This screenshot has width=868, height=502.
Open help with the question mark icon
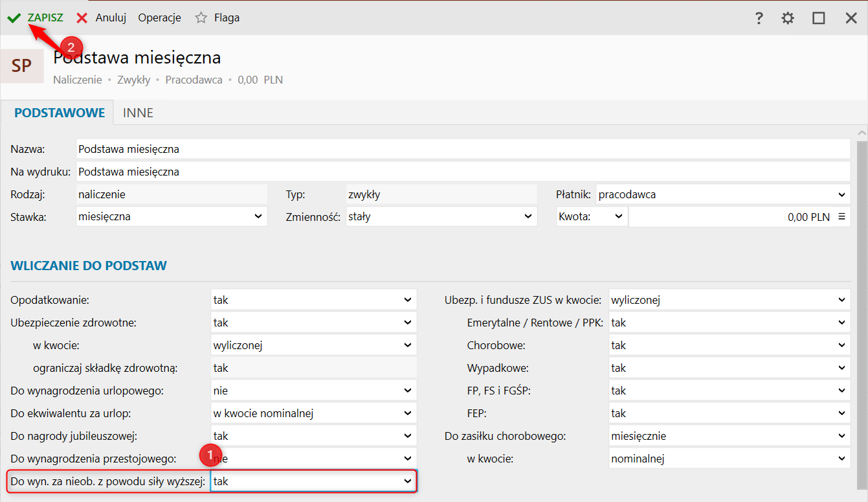point(759,18)
